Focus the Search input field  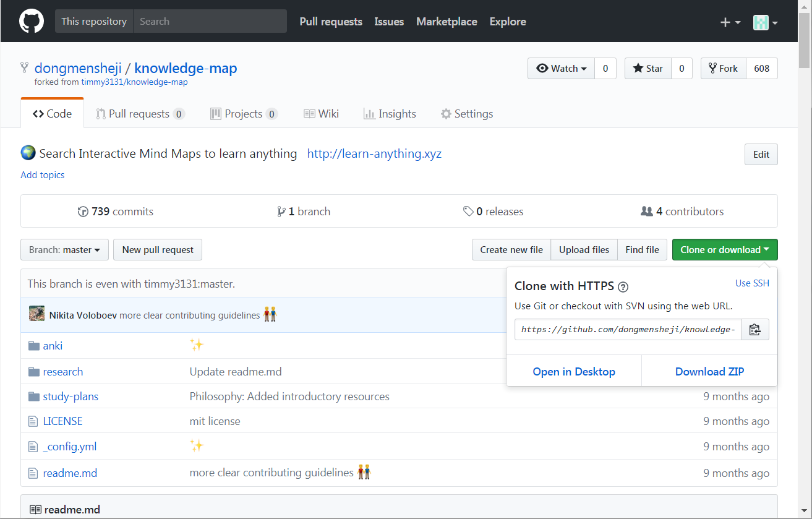pos(210,21)
